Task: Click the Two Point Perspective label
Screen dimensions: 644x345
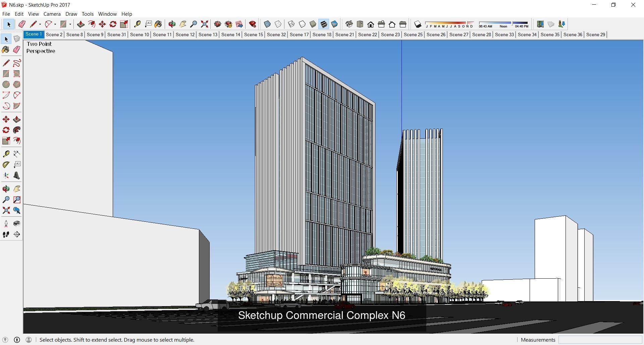Action: click(x=41, y=48)
